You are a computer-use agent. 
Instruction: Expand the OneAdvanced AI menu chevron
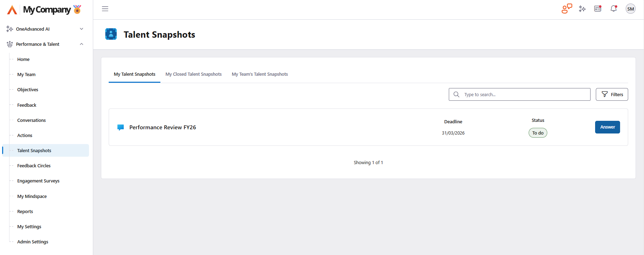(x=82, y=29)
